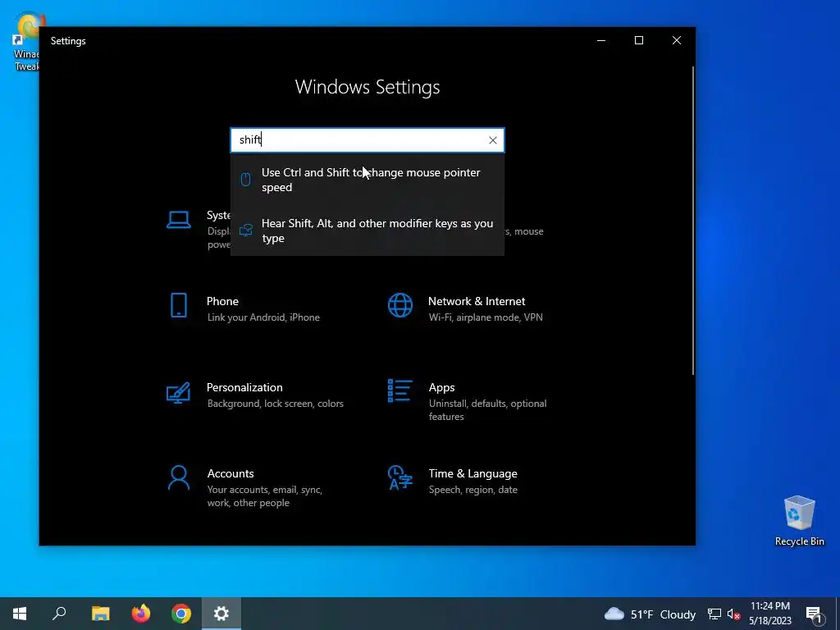Open the Personalization paintbrush icon
840x630 pixels.
click(178, 393)
